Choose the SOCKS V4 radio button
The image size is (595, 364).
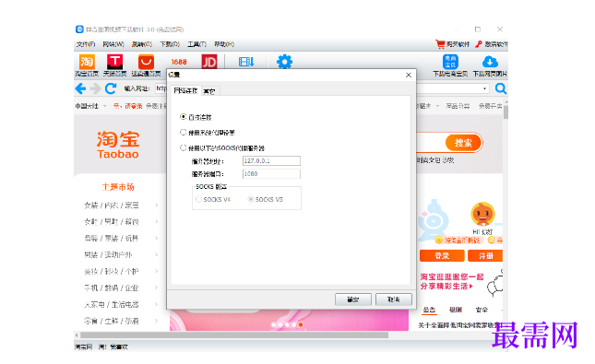tap(198, 199)
